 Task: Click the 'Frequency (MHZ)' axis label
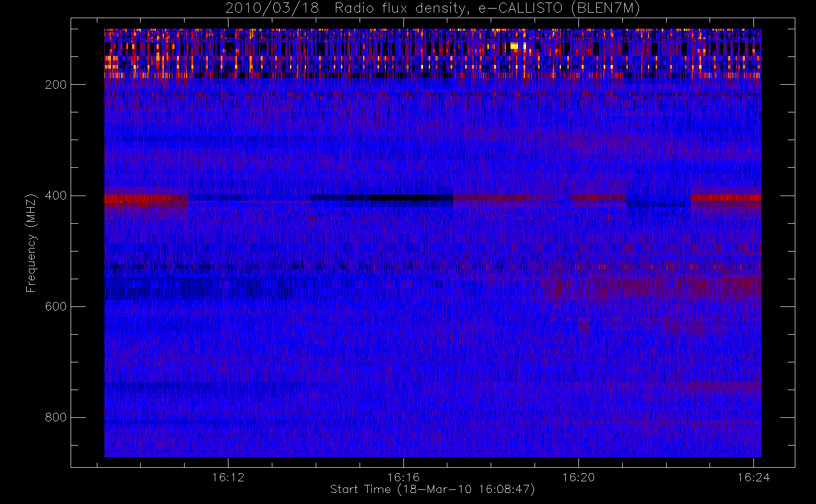(31, 243)
